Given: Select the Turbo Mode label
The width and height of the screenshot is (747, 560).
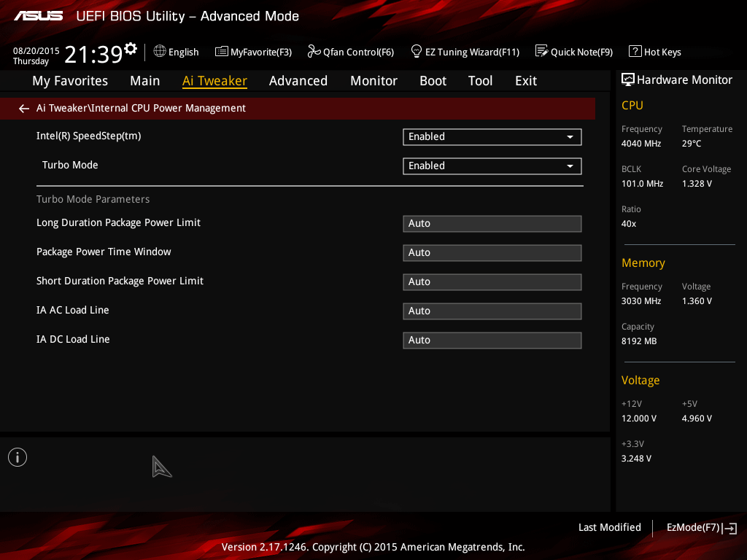Looking at the screenshot, I should coord(70,166).
